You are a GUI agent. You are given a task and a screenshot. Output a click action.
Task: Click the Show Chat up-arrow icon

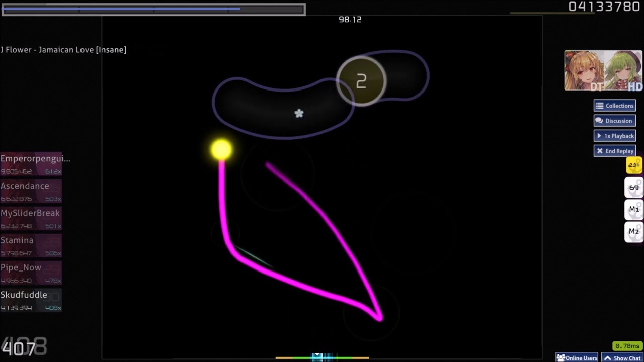coord(607,358)
